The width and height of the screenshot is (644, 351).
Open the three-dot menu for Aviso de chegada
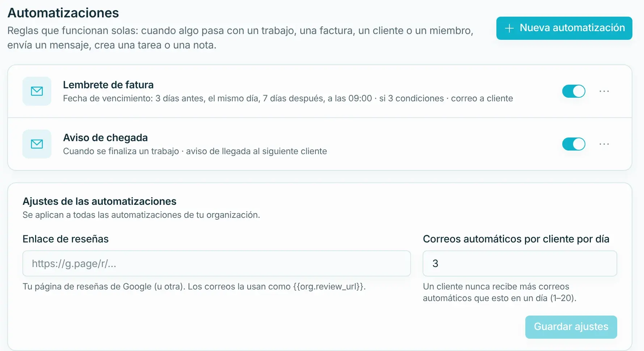click(x=604, y=144)
